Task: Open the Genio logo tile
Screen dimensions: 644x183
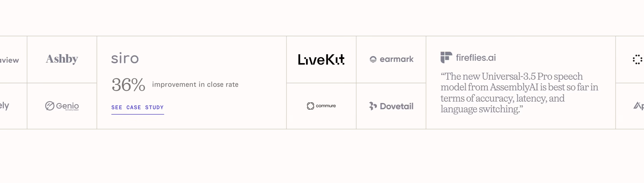Action: (x=62, y=106)
